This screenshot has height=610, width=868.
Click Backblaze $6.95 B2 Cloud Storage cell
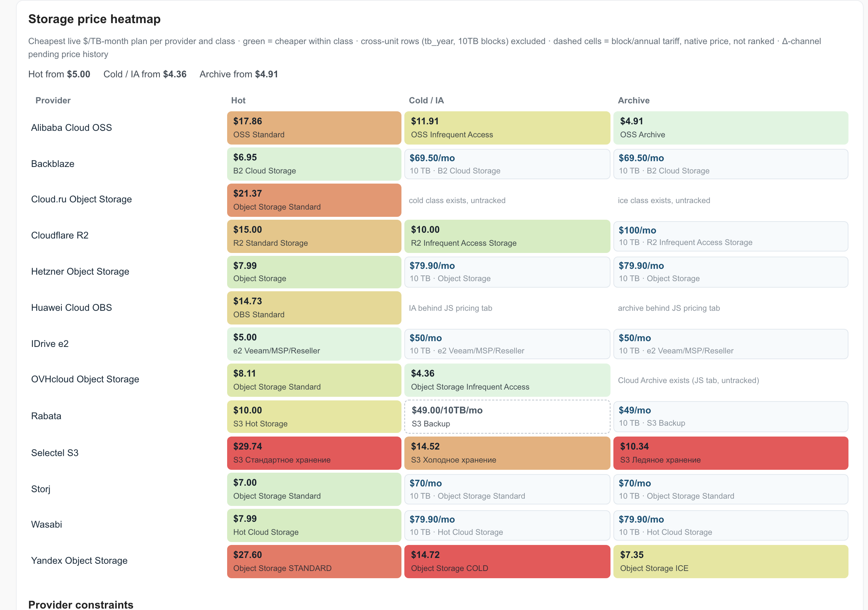(314, 164)
